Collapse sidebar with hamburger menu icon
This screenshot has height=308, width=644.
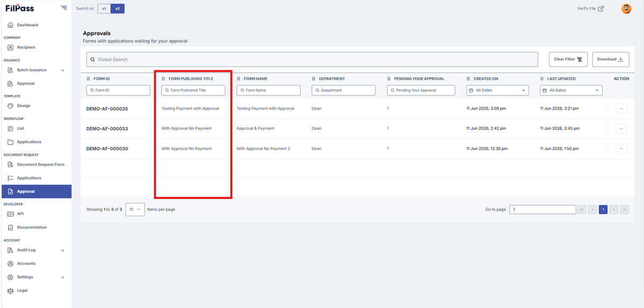(x=64, y=8)
